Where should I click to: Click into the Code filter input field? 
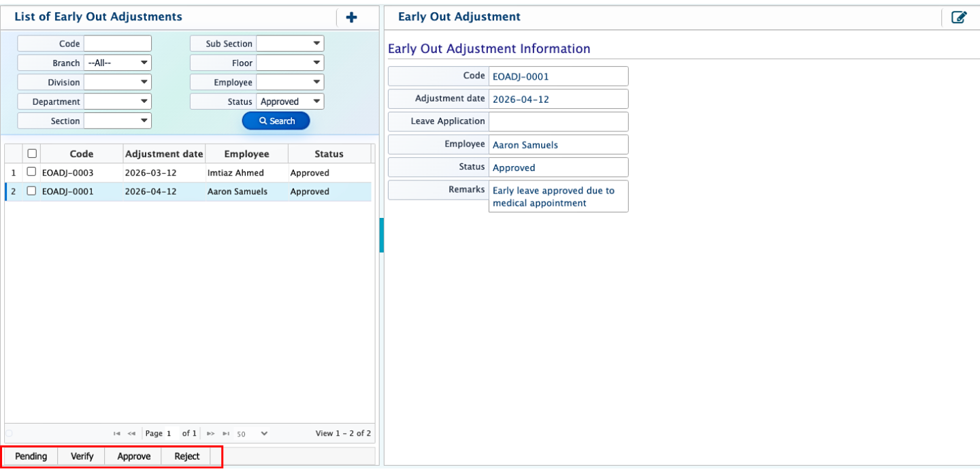117,44
